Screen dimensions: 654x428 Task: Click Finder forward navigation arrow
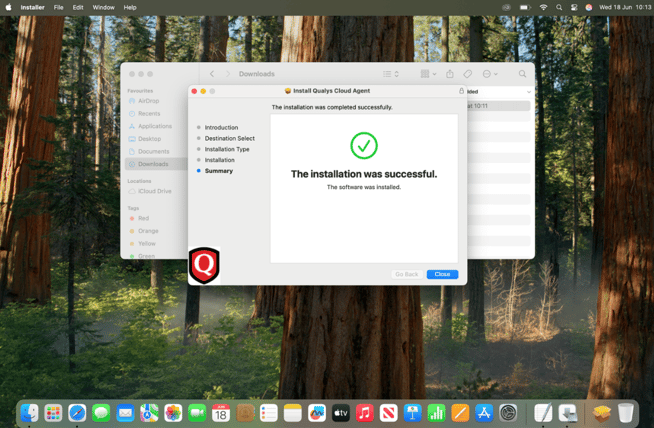click(x=227, y=74)
